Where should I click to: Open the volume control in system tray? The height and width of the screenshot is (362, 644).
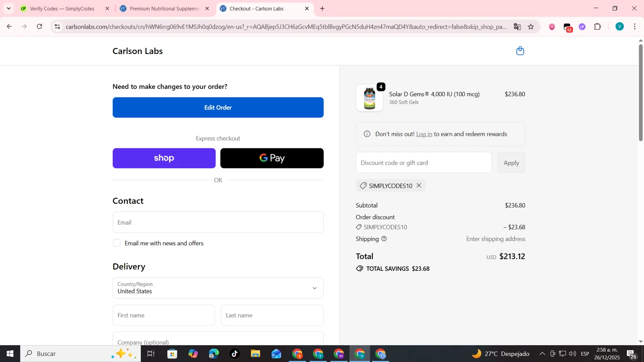(x=572, y=354)
